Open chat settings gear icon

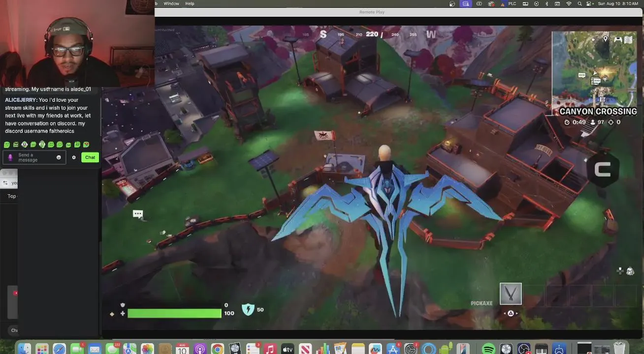click(x=74, y=157)
